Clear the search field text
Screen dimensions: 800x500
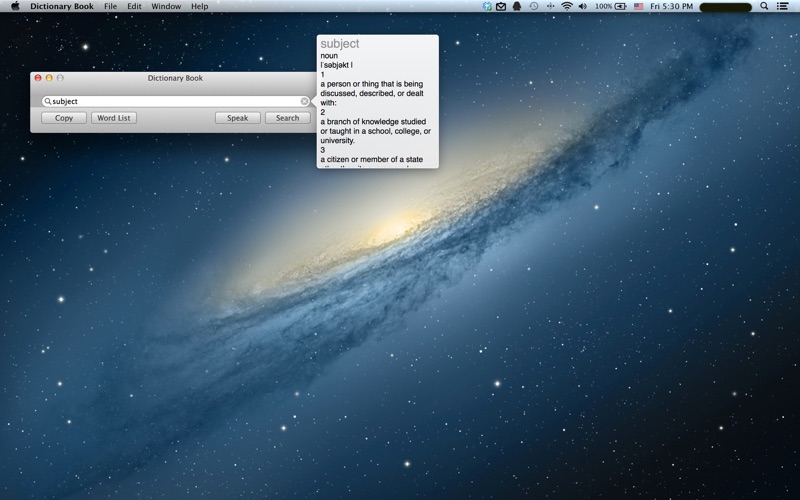[304, 101]
